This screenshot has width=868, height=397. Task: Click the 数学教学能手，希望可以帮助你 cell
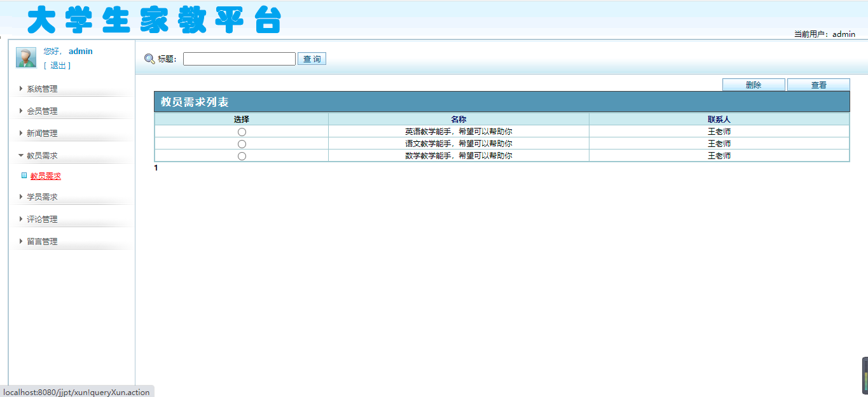click(x=458, y=156)
